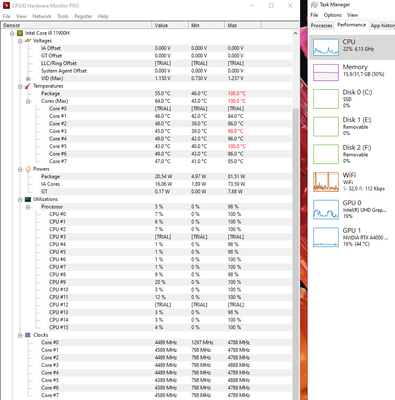Viewport: 395px width, 400px height.
Task: Select the Memory graph in Task Manager
Action: (x=326, y=72)
